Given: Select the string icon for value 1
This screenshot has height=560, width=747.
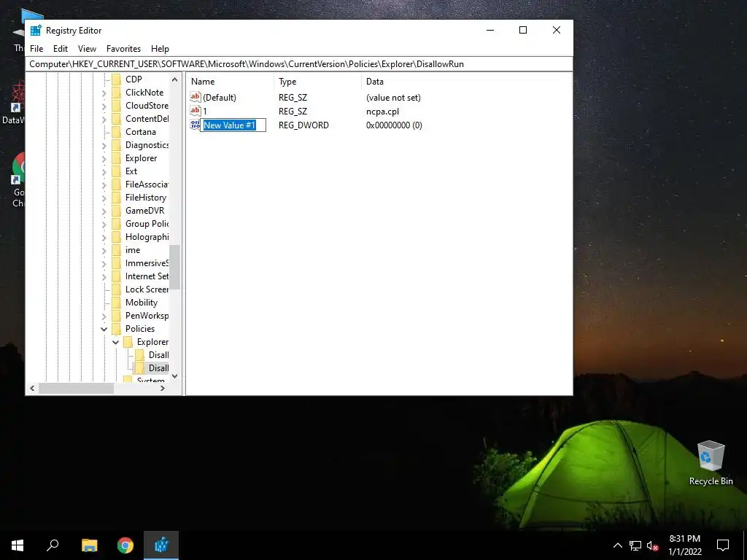Looking at the screenshot, I should tap(196, 111).
